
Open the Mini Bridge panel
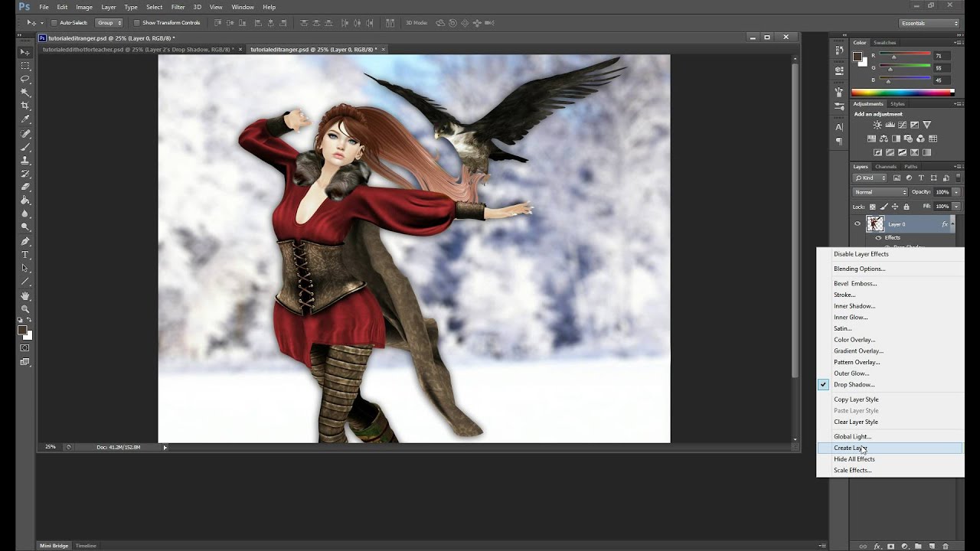coord(54,546)
